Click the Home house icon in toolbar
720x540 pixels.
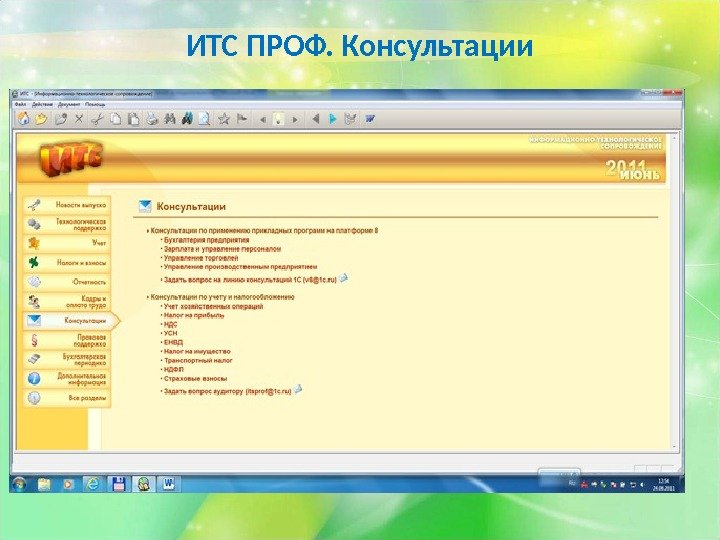point(23,119)
